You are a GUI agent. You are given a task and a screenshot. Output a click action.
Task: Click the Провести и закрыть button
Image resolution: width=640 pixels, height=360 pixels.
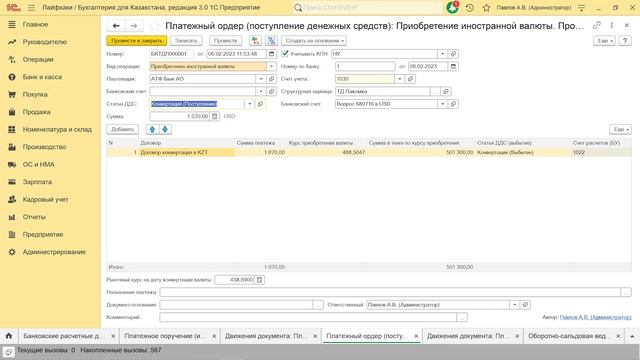pyautogui.click(x=136, y=40)
